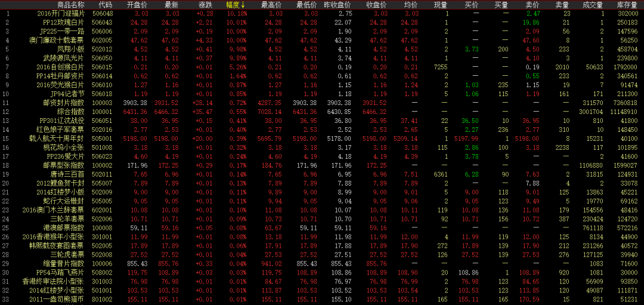Sort by the 卖价 header

[x=532, y=5]
